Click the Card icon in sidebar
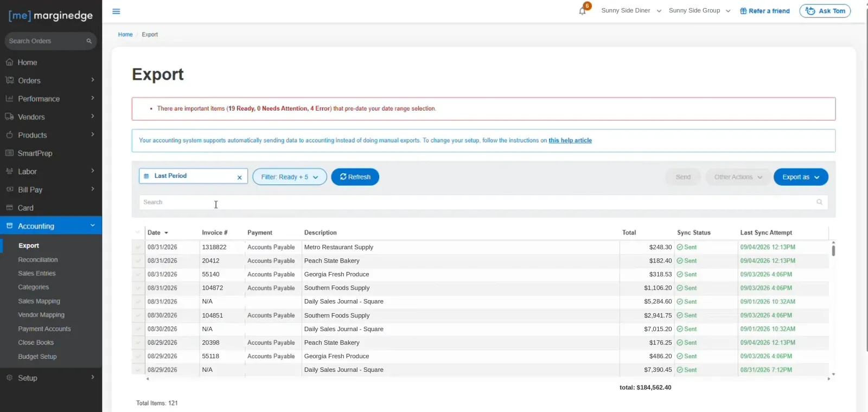868x412 pixels. pyautogui.click(x=9, y=208)
